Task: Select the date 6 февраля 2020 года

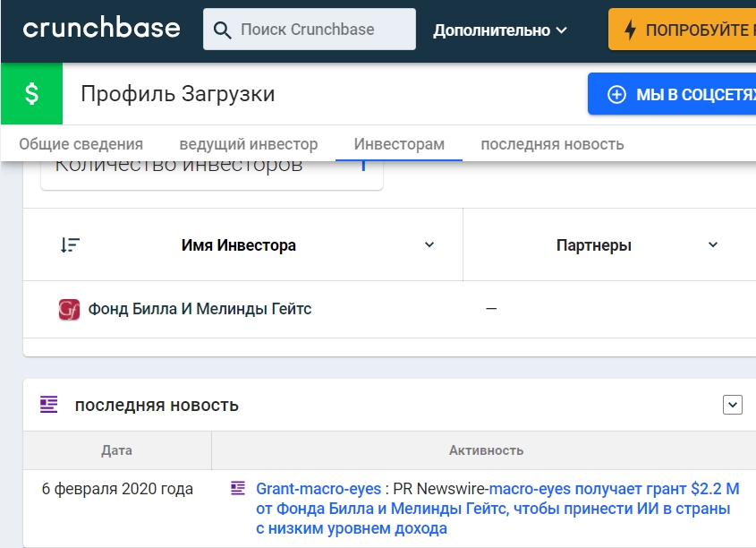Action: (x=117, y=489)
